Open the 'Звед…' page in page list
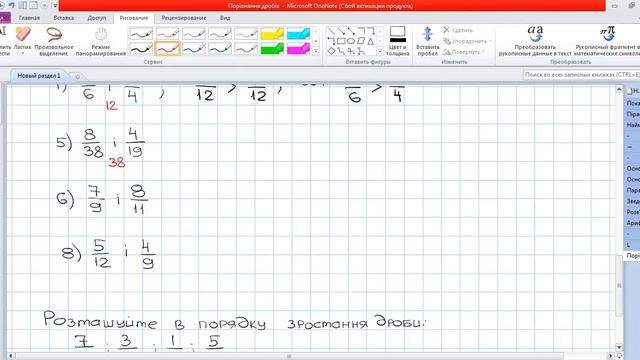 pyautogui.click(x=633, y=201)
